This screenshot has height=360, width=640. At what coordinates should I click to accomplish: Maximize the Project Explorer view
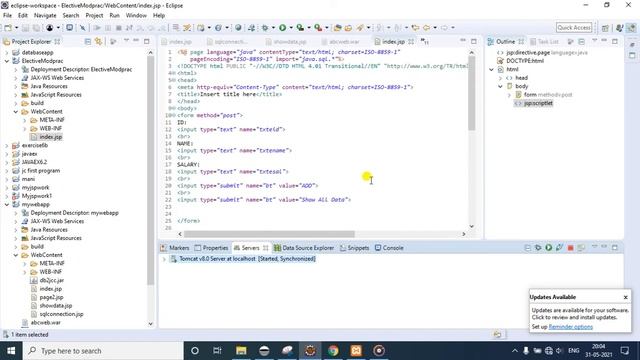(147, 41)
